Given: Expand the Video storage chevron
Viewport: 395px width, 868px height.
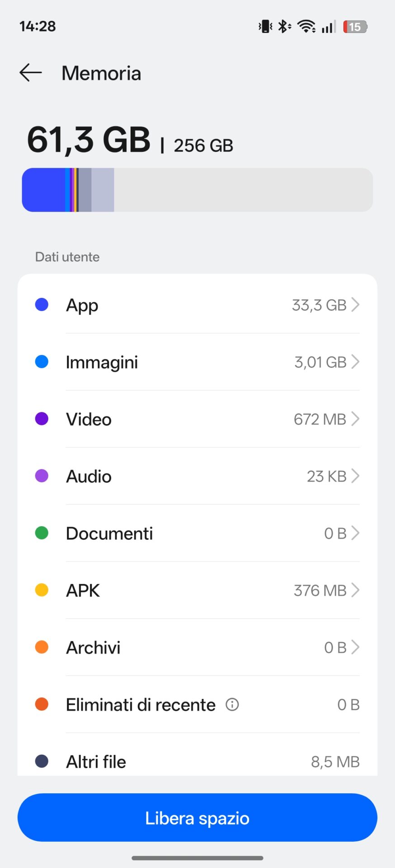Looking at the screenshot, I should [356, 419].
